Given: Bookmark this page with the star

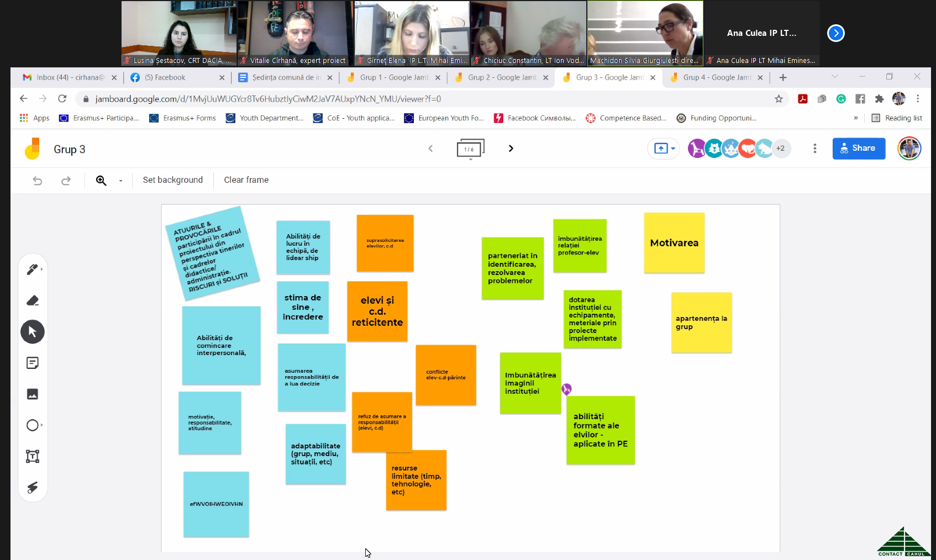Looking at the screenshot, I should [779, 99].
